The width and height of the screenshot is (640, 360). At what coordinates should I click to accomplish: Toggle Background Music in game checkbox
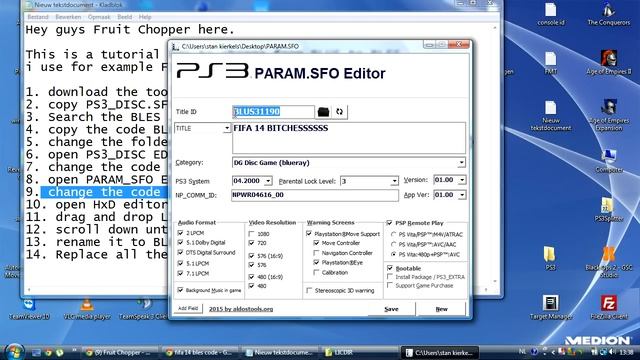[x=180, y=290]
